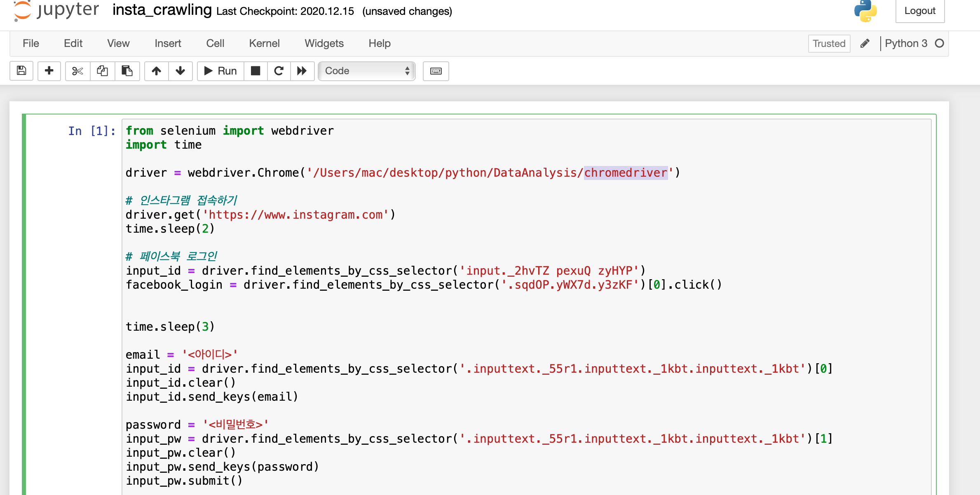This screenshot has height=495, width=980.
Task: Restart kernel and run all cells icon
Action: [x=302, y=71]
